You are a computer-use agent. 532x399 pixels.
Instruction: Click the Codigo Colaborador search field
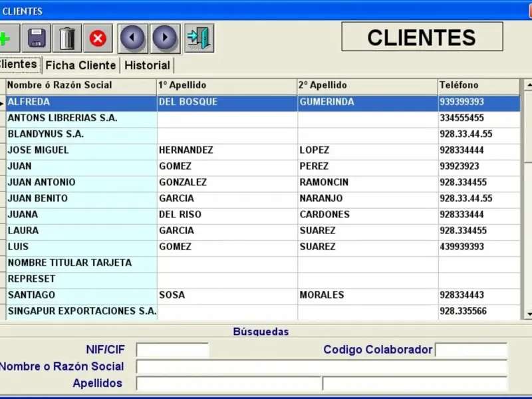point(471,350)
